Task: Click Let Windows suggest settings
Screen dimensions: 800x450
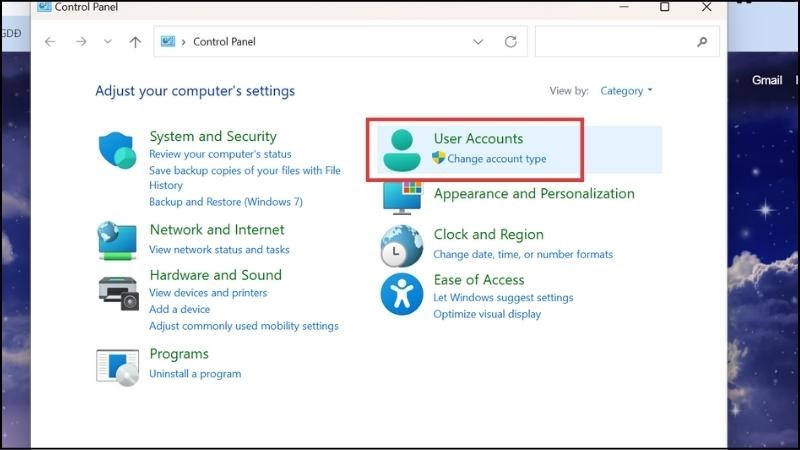Action: point(503,297)
